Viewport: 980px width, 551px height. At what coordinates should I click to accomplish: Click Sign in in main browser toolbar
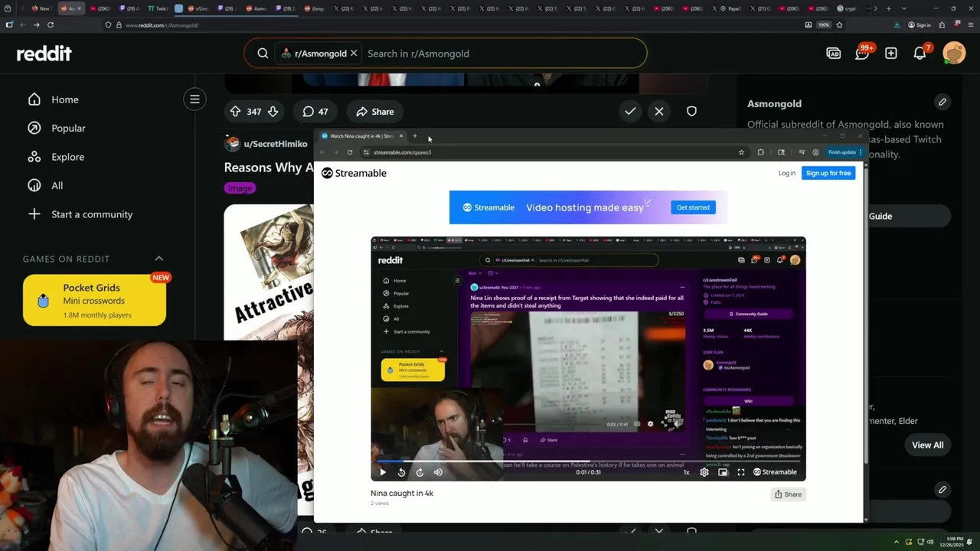click(920, 25)
